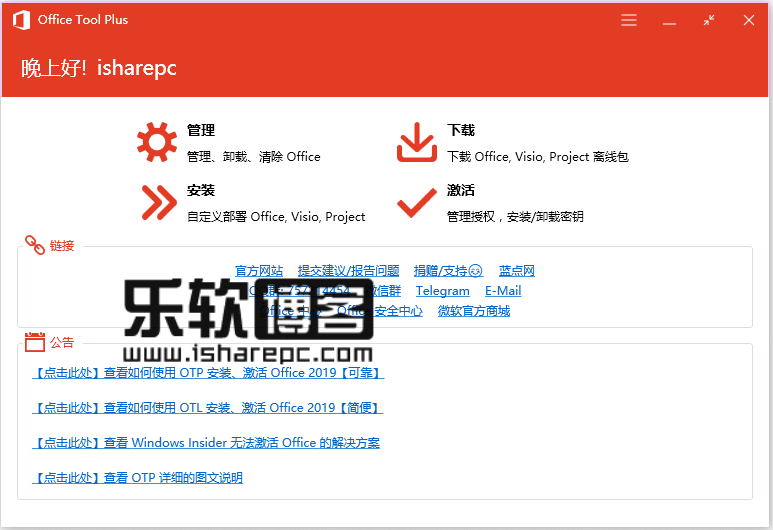Click the 管理、卸载、清除 Office description

tap(254, 157)
